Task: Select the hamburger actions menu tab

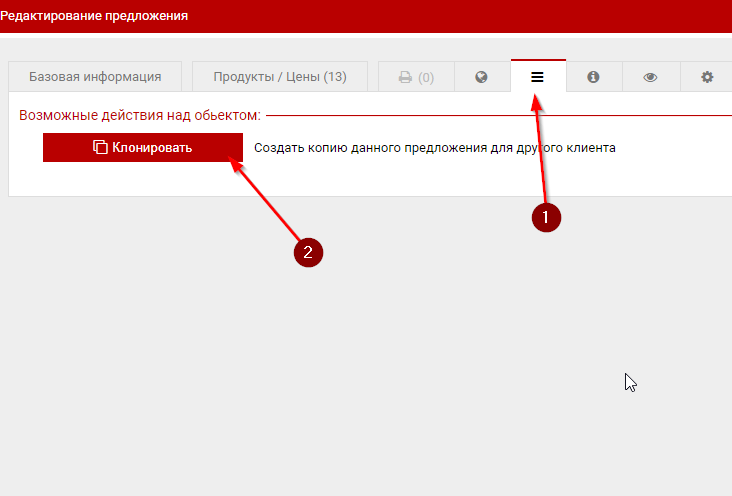Action: [x=537, y=77]
